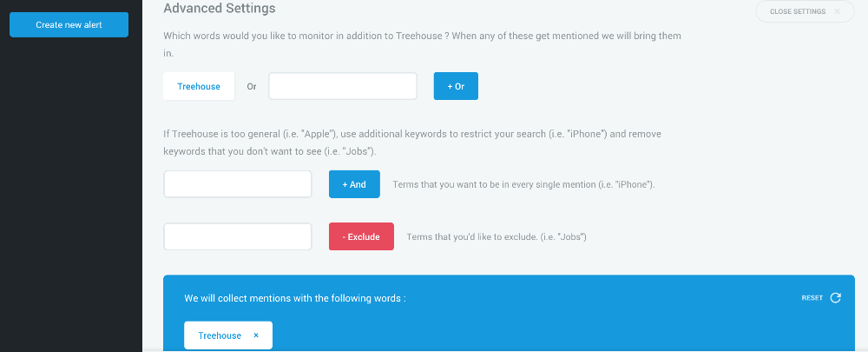
Task: Click the Create new alert button
Action: pyautogui.click(x=69, y=25)
